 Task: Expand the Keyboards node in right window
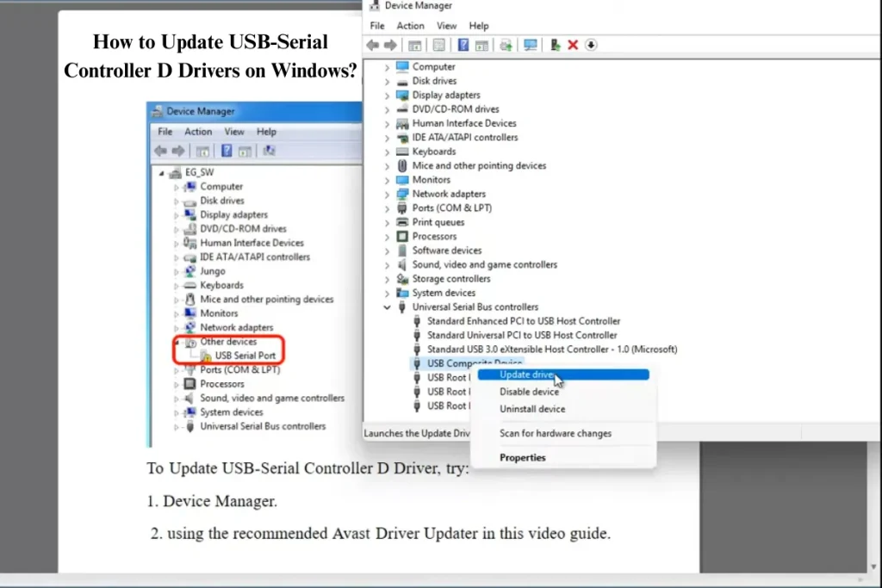pos(387,152)
